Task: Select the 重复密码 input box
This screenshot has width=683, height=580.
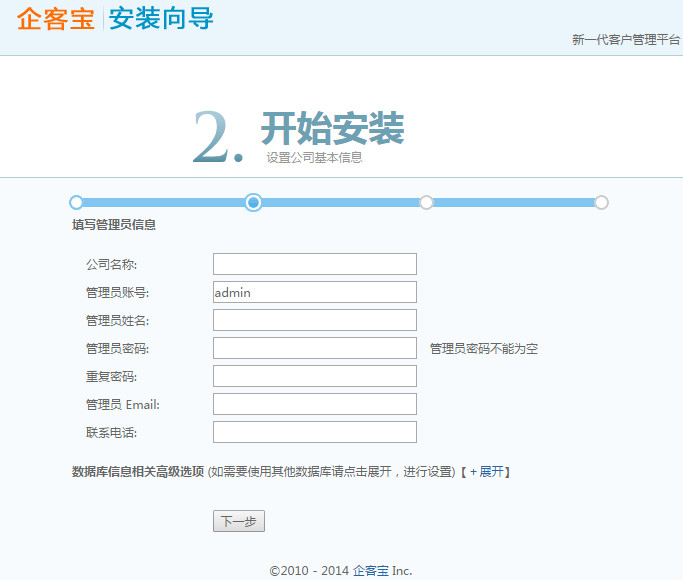Action: point(315,376)
